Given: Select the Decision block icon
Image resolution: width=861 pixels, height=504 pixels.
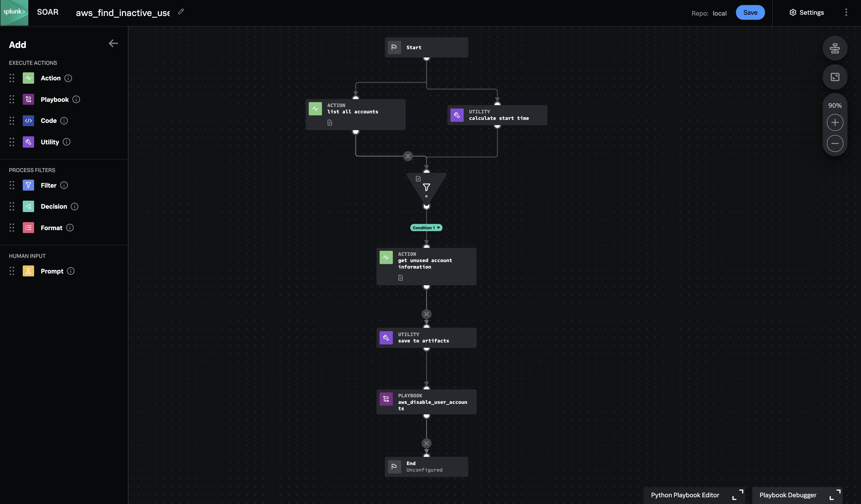Looking at the screenshot, I should coord(28,206).
